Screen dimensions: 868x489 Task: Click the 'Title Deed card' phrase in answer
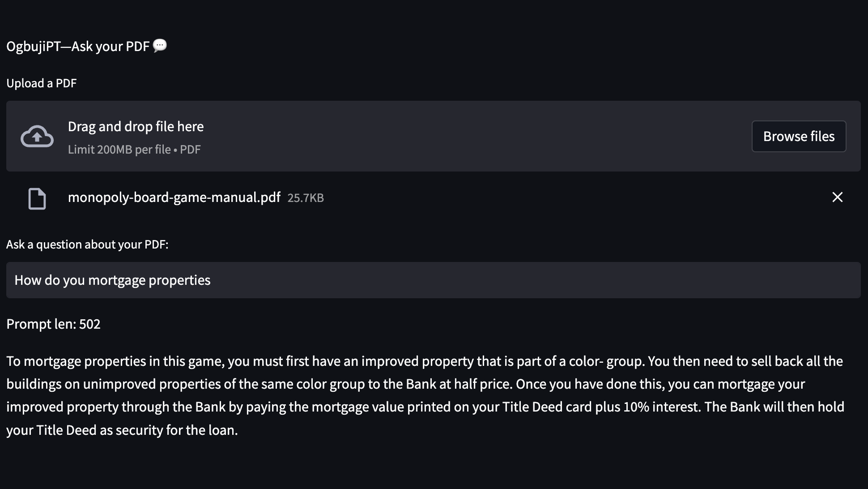click(547, 407)
